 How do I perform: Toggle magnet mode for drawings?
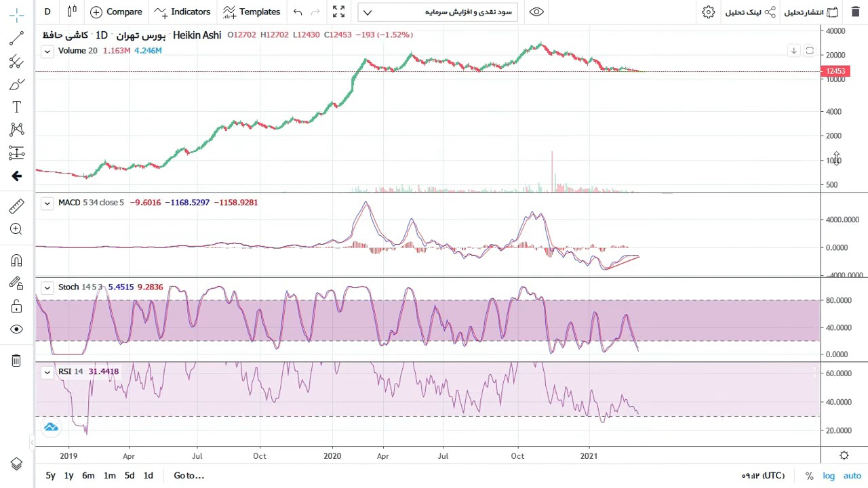17,261
